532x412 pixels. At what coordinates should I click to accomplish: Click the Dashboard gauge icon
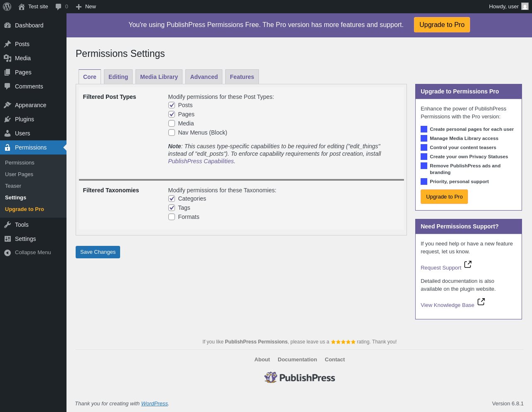[7, 25]
